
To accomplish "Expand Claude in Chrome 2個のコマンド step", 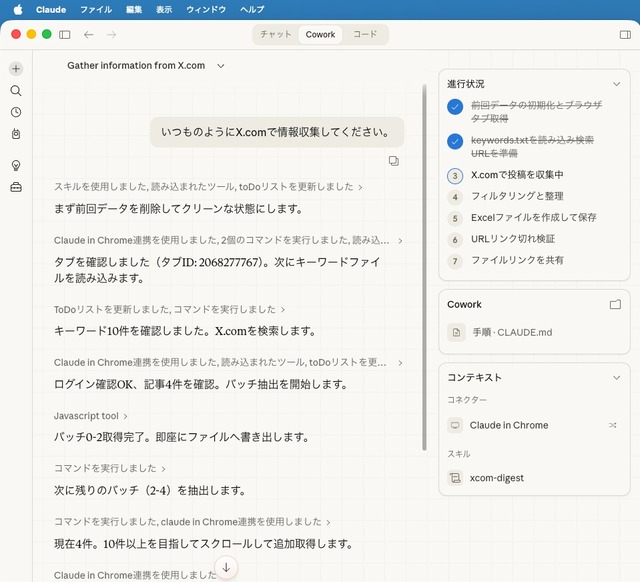I will coord(228,240).
